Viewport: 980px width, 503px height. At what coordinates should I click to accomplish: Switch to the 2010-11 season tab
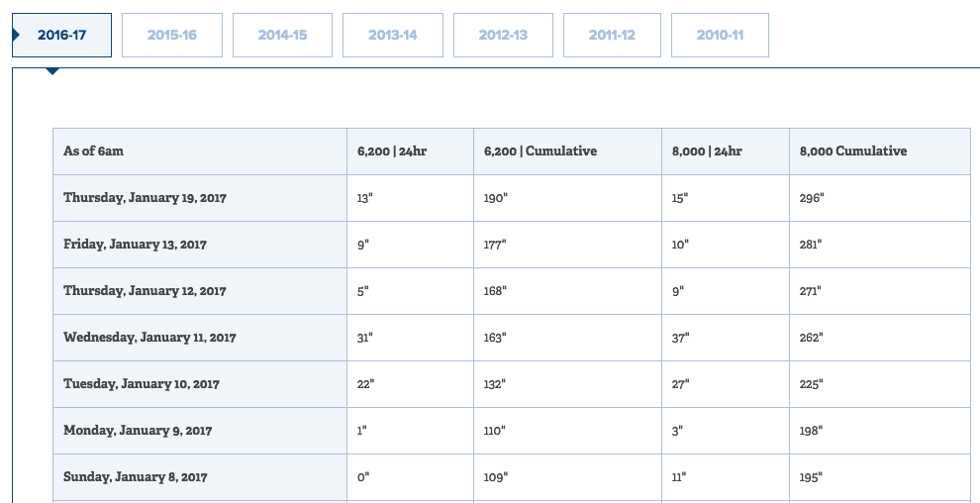pyautogui.click(x=720, y=35)
